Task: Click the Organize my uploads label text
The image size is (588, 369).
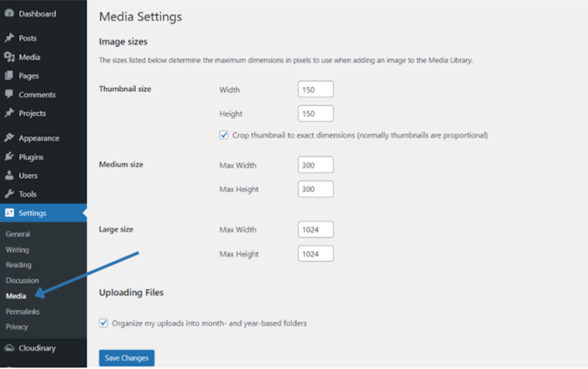Action: [209, 323]
